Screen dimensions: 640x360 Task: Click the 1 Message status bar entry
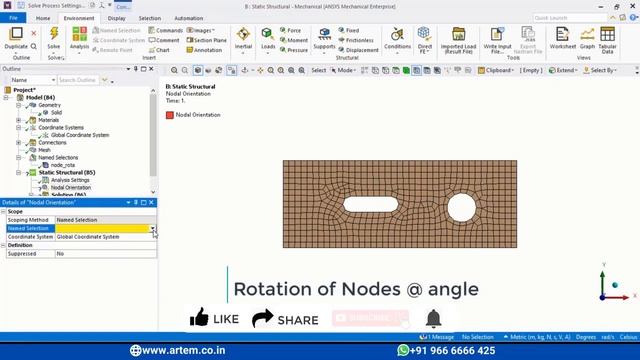[x=437, y=337]
